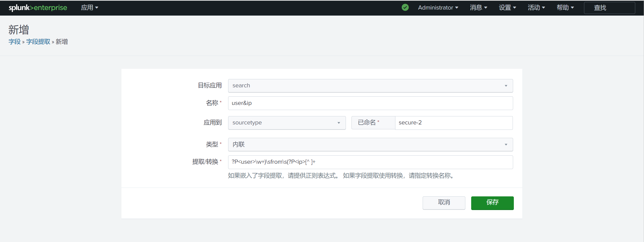The width and height of the screenshot is (644, 242).
Task: Click the Splunk enterprise logo
Action: (x=38, y=8)
